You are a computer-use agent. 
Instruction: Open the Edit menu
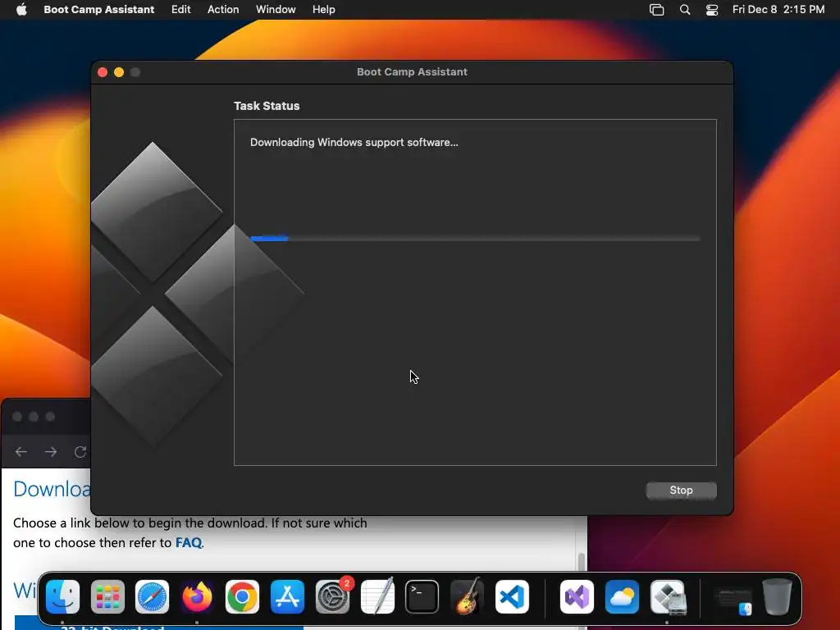pyautogui.click(x=180, y=10)
